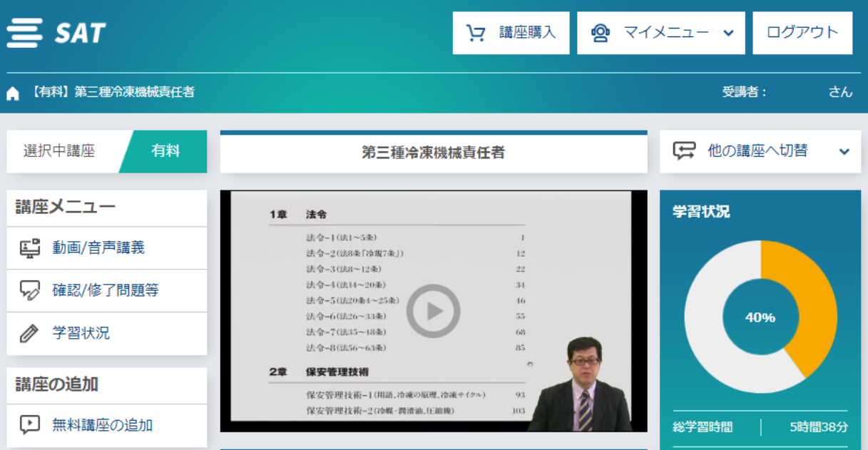Open 確認/修了問題等 from the course menu
Viewport: 868px width, 450px height.
coord(106,290)
